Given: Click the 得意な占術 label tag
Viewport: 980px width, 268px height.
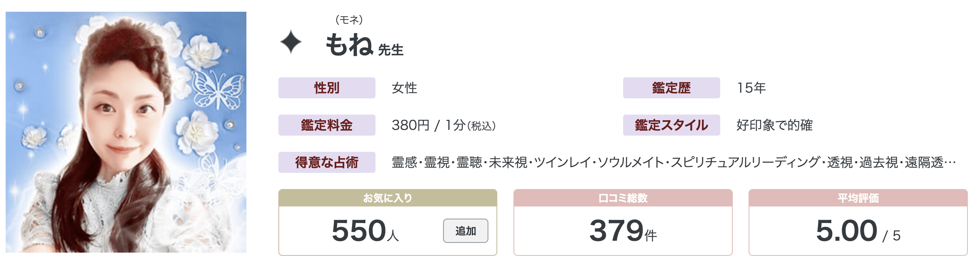Looking at the screenshot, I should [x=327, y=162].
